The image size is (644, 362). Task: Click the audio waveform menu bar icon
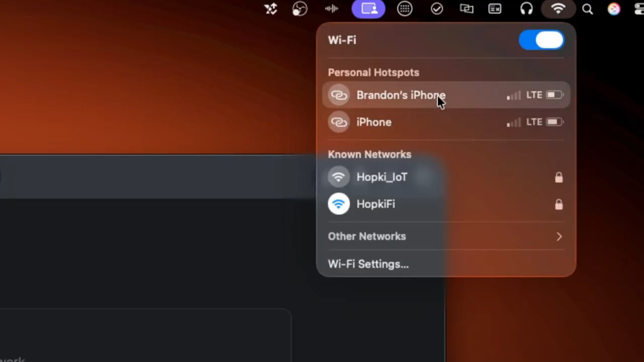pos(331,9)
